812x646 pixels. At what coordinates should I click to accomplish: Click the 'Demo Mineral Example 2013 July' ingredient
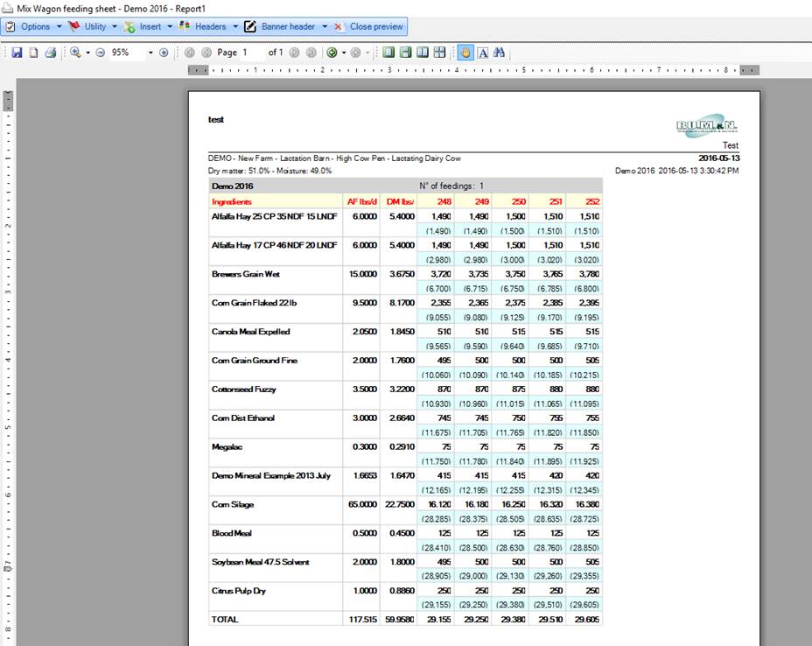(x=271, y=475)
